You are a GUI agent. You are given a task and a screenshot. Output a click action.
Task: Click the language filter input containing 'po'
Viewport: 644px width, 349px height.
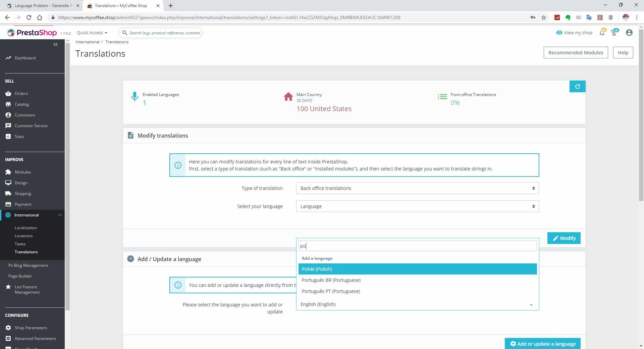tap(418, 246)
